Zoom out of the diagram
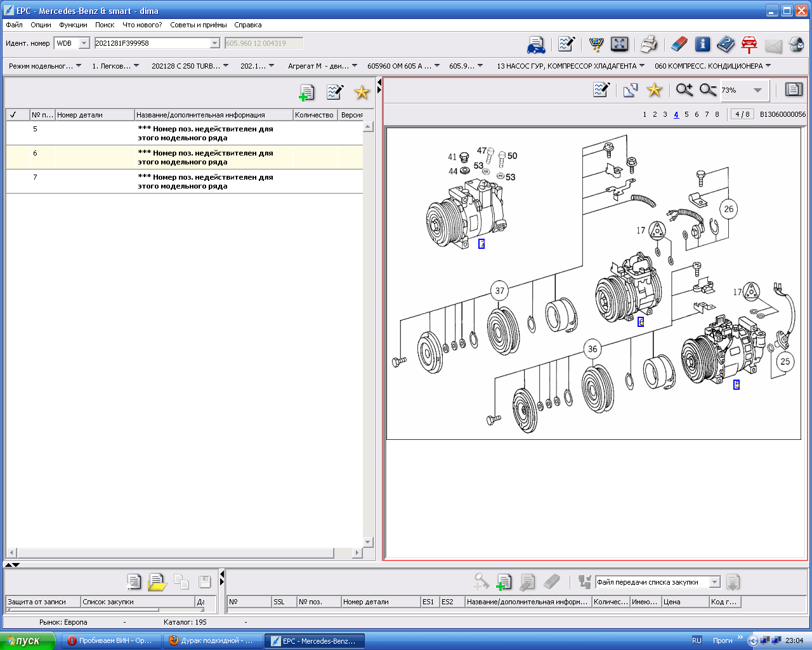The width and height of the screenshot is (812, 650). point(708,90)
